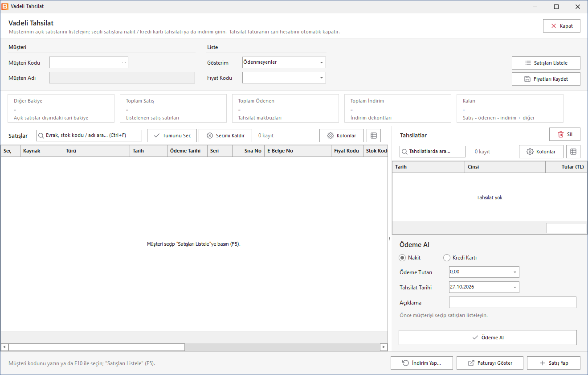Viewport: 588px width, 375px height.
Task: Sort collections by Tutar (TL) column header
Action: (x=566, y=167)
